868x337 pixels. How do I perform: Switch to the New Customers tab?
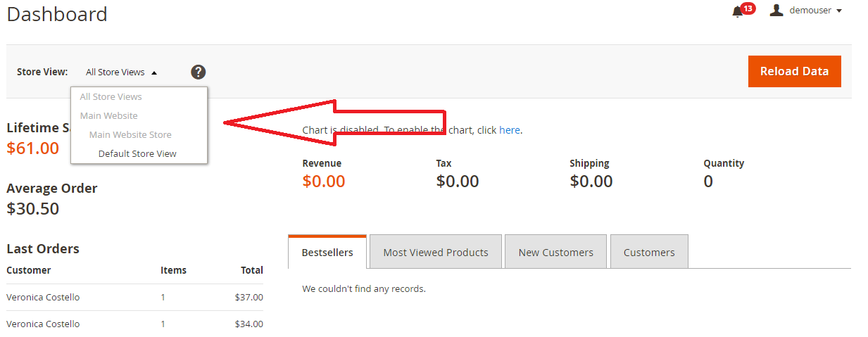tap(555, 252)
